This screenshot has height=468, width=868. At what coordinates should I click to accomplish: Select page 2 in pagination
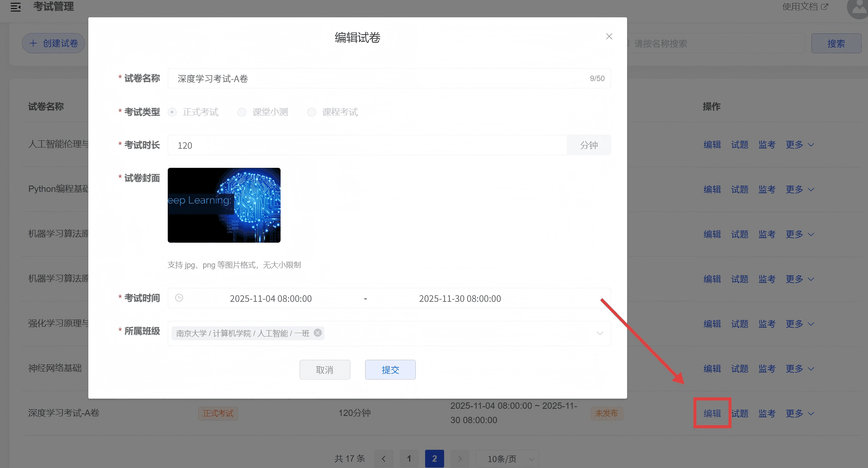[434, 459]
